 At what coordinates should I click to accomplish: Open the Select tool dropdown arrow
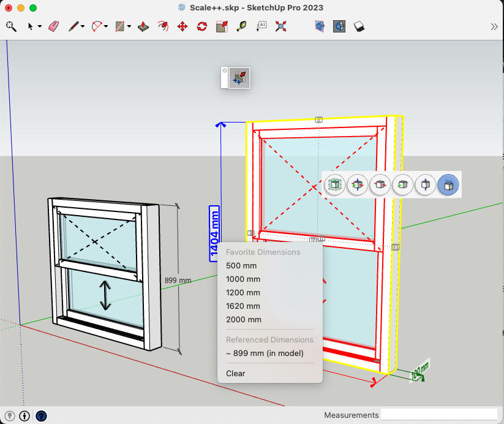coord(40,26)
